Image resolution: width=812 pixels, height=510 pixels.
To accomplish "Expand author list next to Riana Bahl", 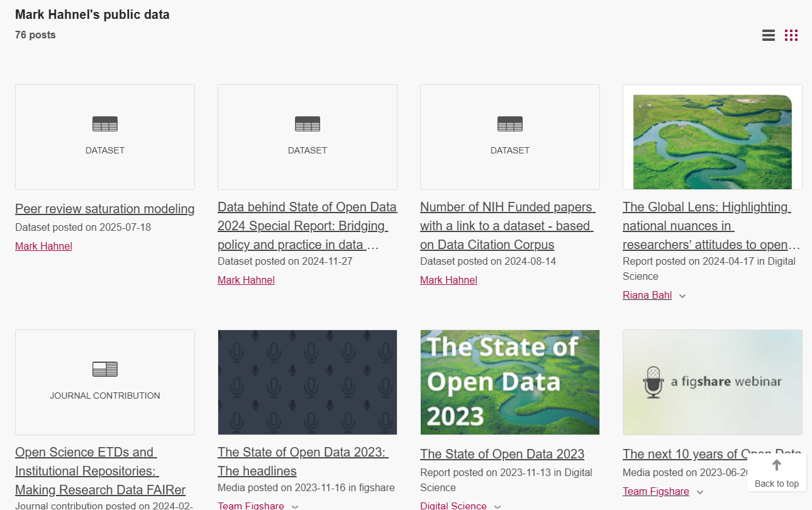I will click(x=682, y=296).
